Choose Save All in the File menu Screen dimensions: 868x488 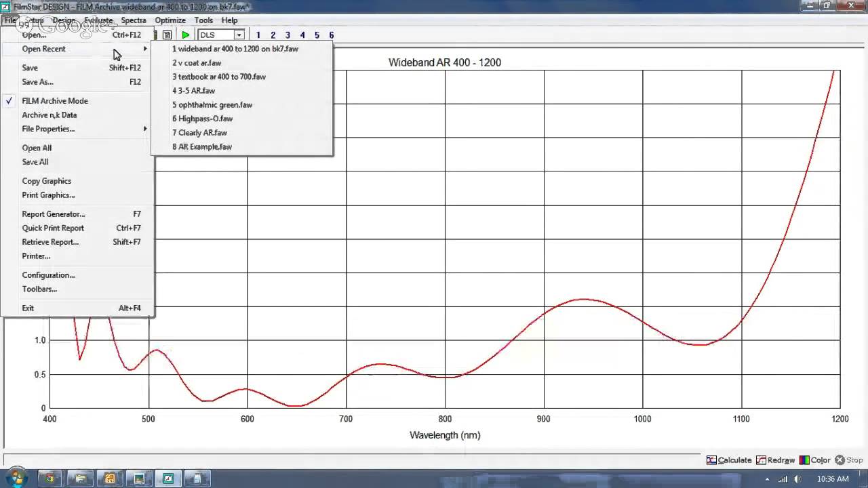(79, 162)
